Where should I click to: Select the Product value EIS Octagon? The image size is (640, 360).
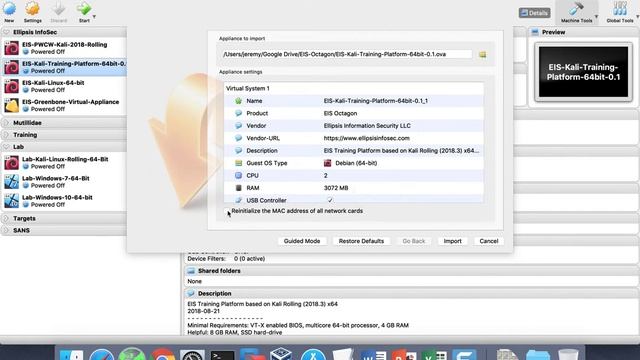(340, 113)
